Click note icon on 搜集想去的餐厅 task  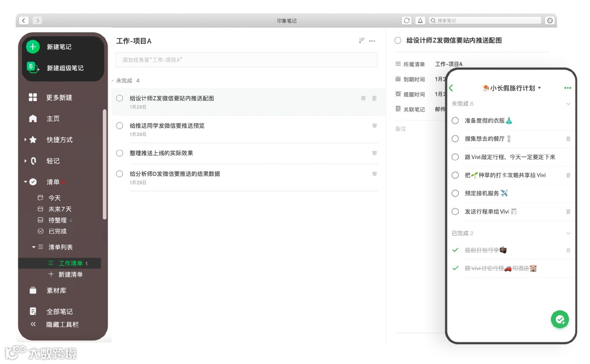pos(568,139)
